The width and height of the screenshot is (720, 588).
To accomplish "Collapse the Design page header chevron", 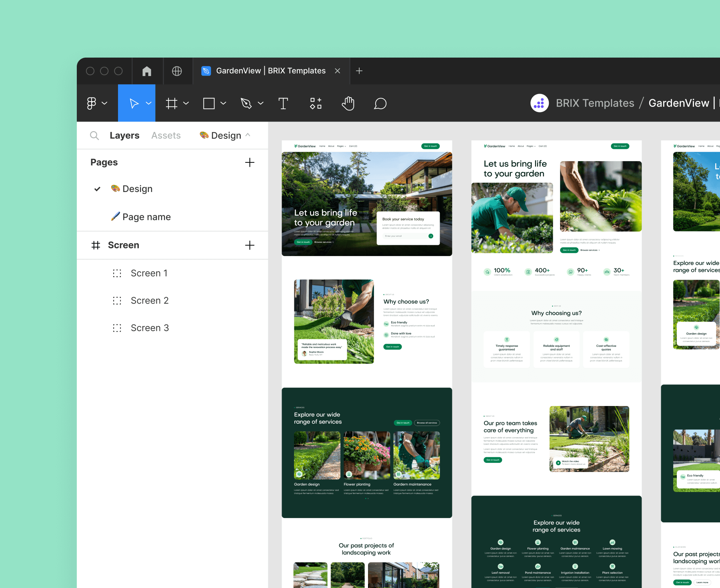I will pyautogui.click(x=248, y=135).
